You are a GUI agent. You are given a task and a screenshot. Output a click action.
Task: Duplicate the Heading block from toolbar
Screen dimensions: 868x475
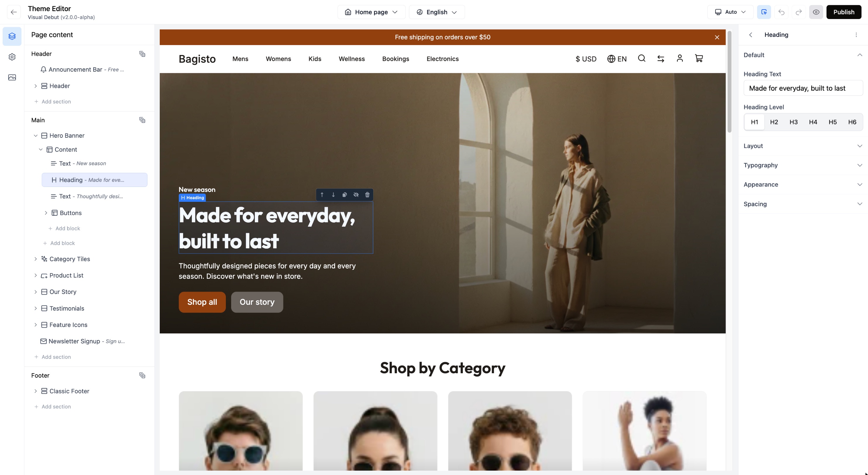click(x=345, y=195)
